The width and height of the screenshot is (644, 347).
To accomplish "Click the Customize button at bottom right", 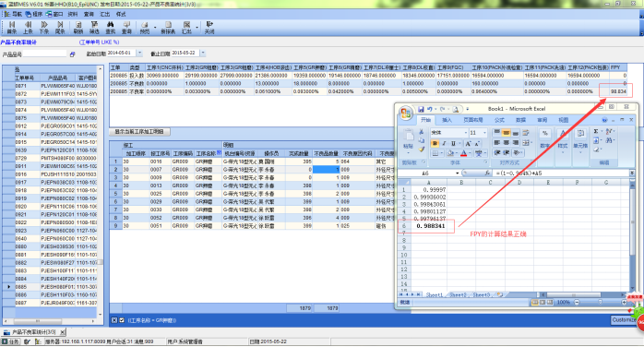I will [x=625, y=320].
